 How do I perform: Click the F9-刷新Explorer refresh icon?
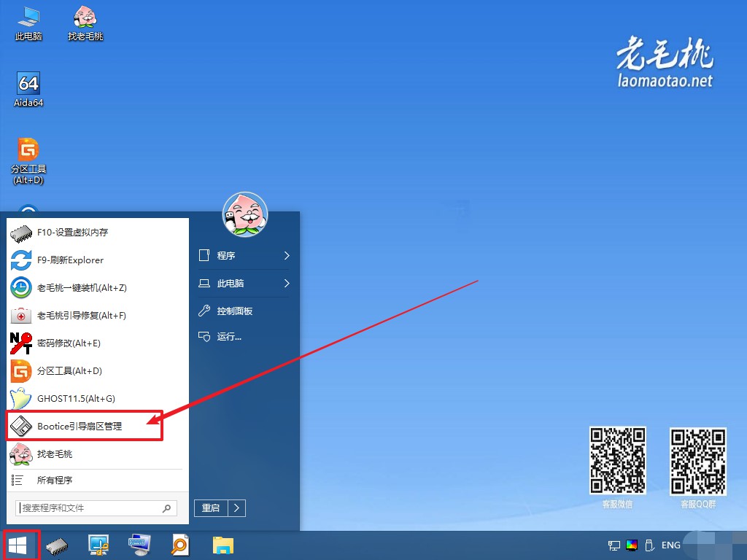coord(21,260)
